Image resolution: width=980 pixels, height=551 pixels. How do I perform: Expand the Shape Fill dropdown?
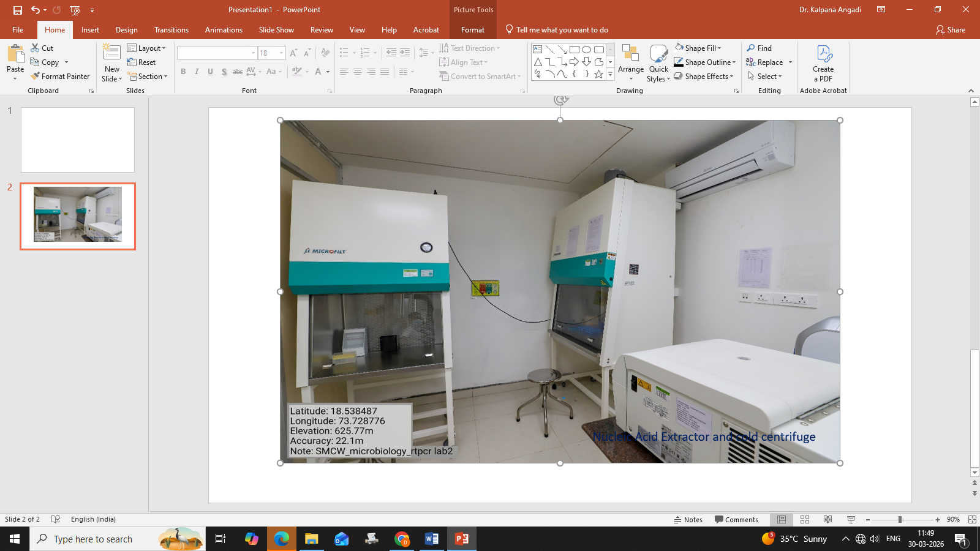click(x=720, y=48)
